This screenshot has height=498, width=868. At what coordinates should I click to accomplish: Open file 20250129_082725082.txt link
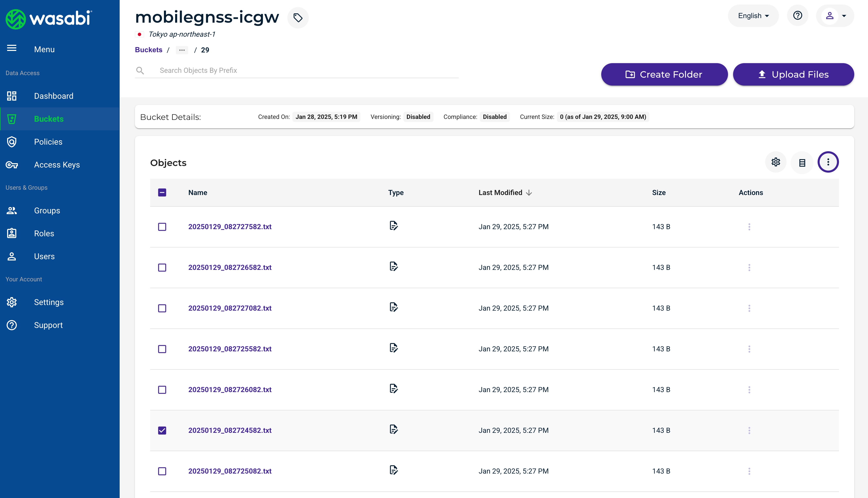tap(230, 471)
